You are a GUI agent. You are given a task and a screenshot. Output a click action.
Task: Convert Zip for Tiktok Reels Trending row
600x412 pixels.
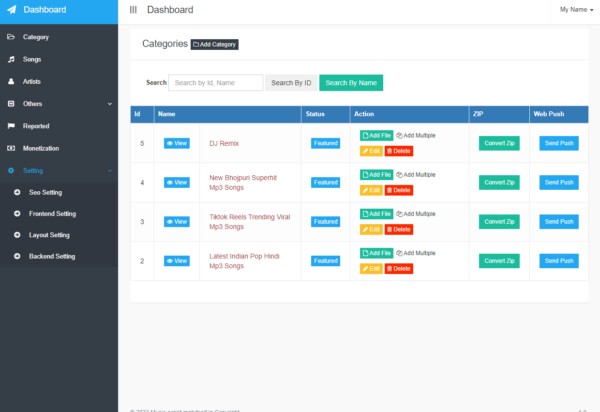[x=499, y=221]
